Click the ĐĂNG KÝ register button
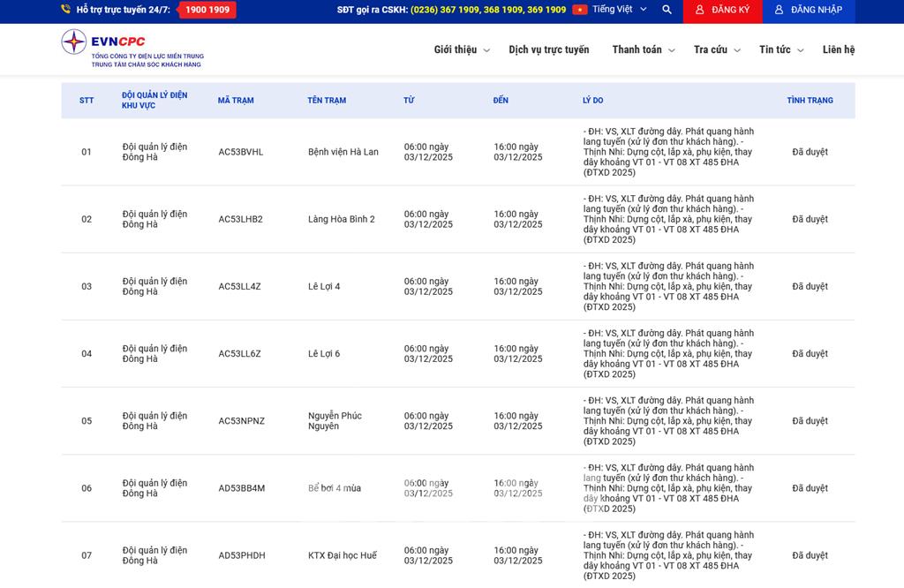The height and width of the screenshot is (588, 904). (721, 10)
